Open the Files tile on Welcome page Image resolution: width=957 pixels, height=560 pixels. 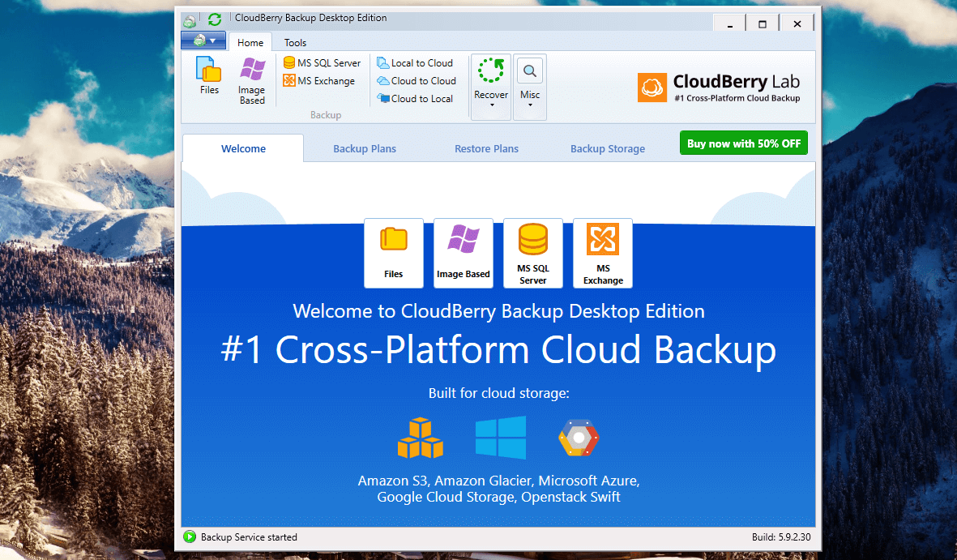click(394, 253)
